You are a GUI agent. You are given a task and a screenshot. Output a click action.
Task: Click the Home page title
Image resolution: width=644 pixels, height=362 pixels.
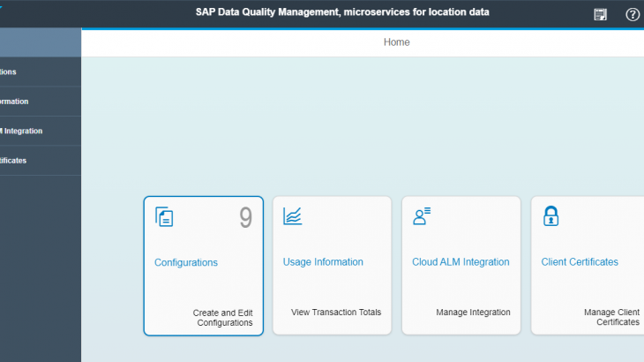[396, 42]
